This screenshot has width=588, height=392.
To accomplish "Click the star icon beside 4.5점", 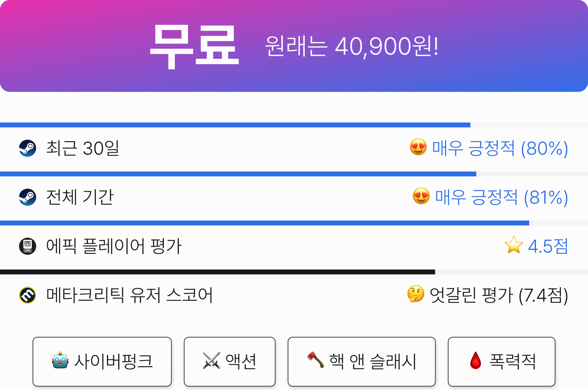I will coord(514,245).
